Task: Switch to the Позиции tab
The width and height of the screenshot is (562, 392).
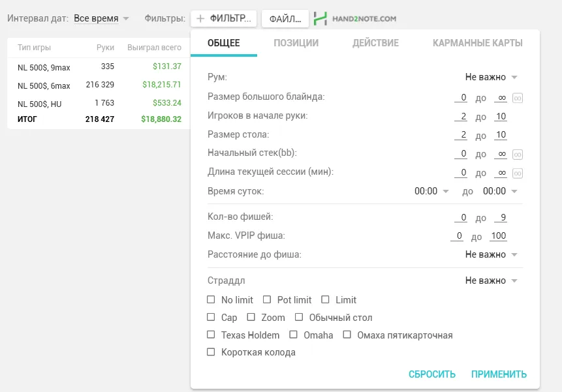Action: coord(296,43)
